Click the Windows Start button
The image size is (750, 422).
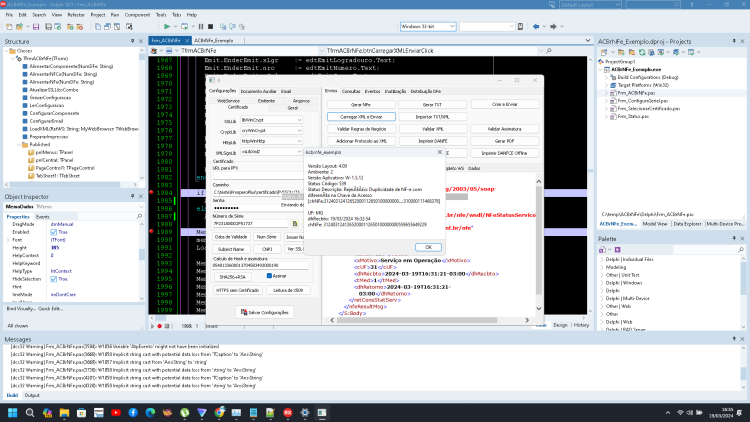click(x=12, y=412)
